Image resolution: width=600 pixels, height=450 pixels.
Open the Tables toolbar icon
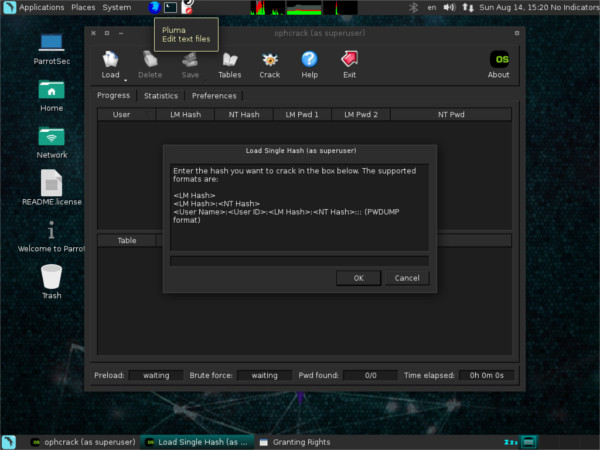pyautogui.click(x=230, y=65)
